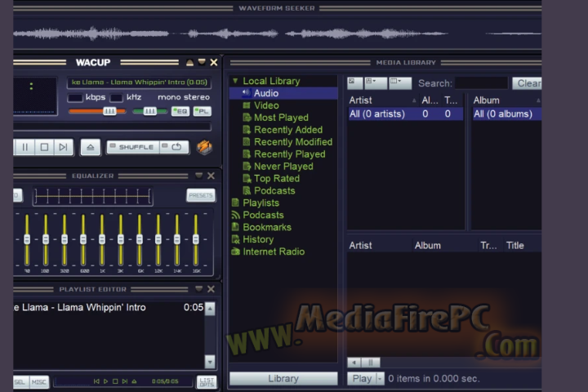Open the Most Played view

click(281, 118)
